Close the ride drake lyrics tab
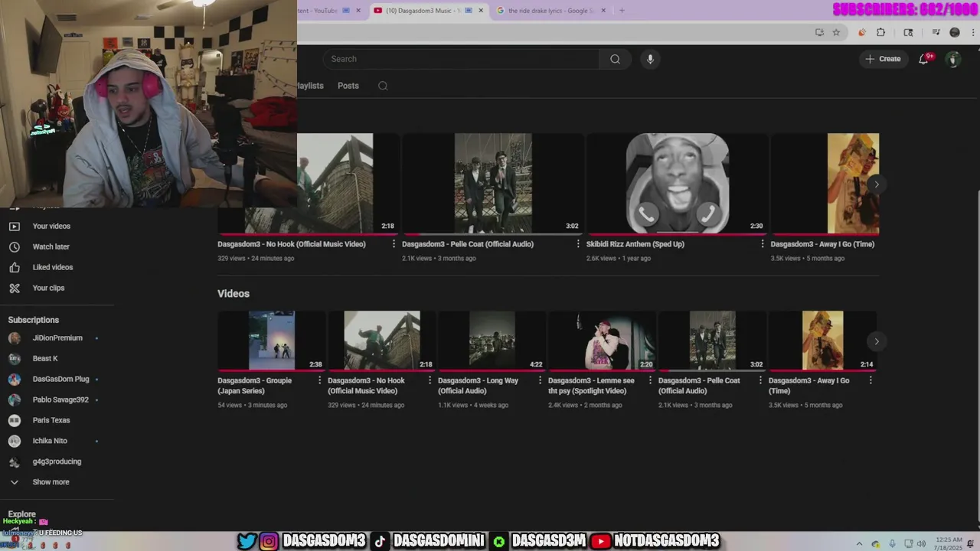This screenshot has height=551, width=980. 603,11
